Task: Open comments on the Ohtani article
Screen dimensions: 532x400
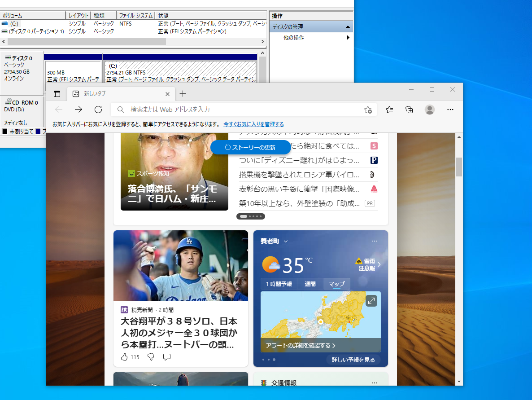Action: pyautogui.click(x=166, y=357)
